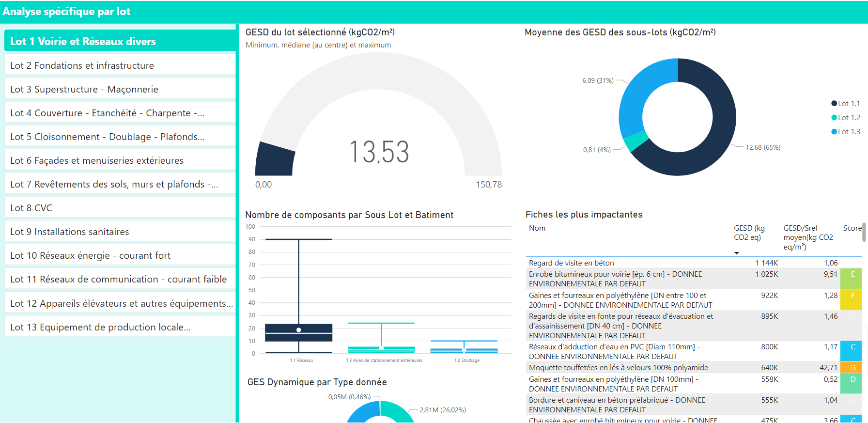This screenshot has width=868, height=423.
Task: Click the Score column header
Action: (852, 228)
